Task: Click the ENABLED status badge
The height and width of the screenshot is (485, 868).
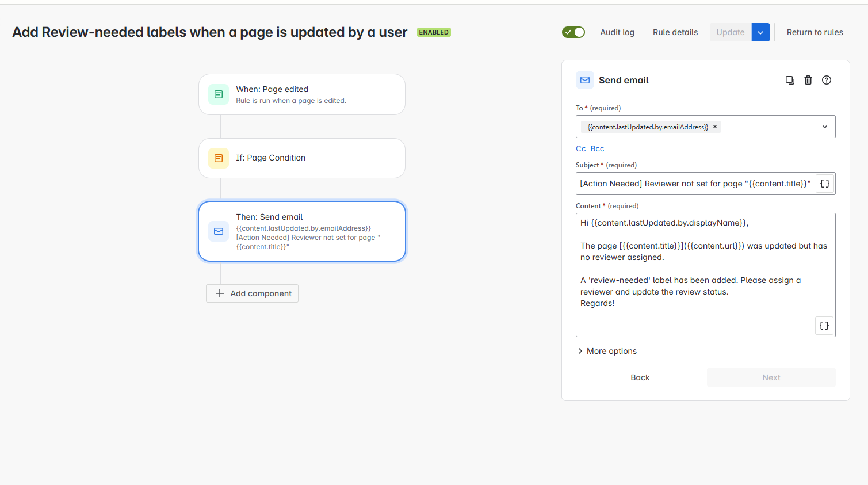Action: (434, 32)
